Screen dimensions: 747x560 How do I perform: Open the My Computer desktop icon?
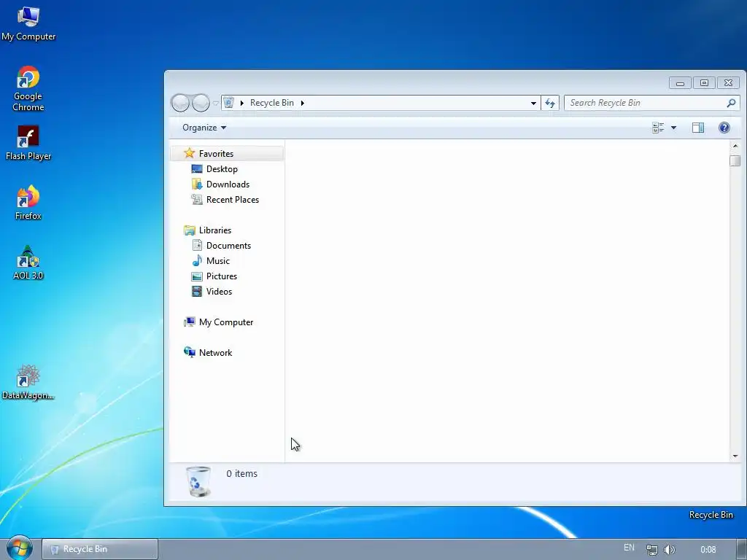(28, 23)
